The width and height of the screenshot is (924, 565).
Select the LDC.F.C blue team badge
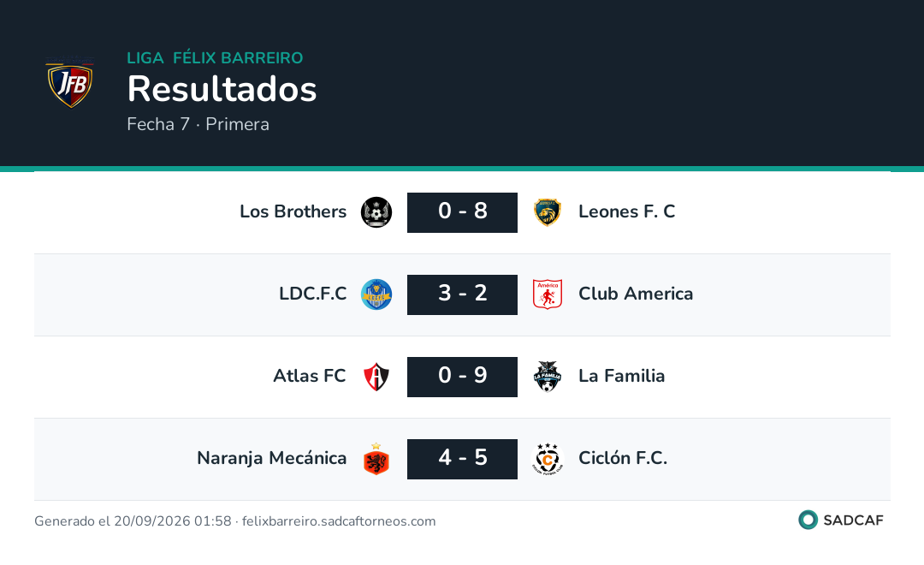tap(376, 294)
